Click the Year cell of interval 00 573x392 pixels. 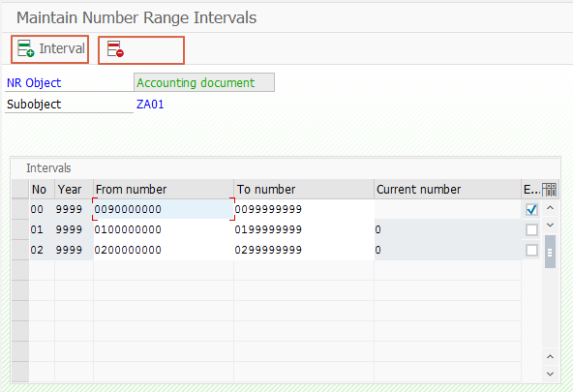click(x=74, y=209)
